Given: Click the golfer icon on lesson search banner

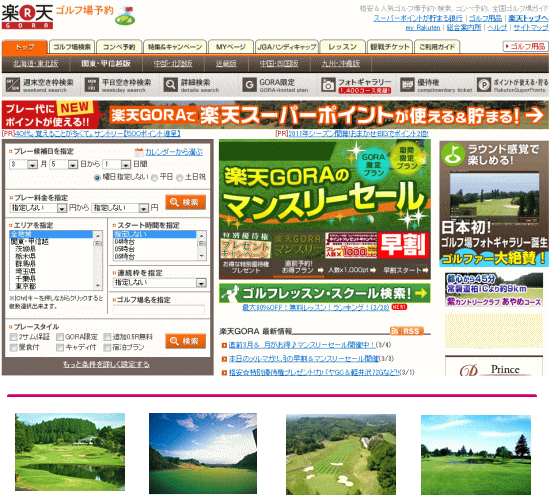Looking at the screenshot, I should pos(230,293).
